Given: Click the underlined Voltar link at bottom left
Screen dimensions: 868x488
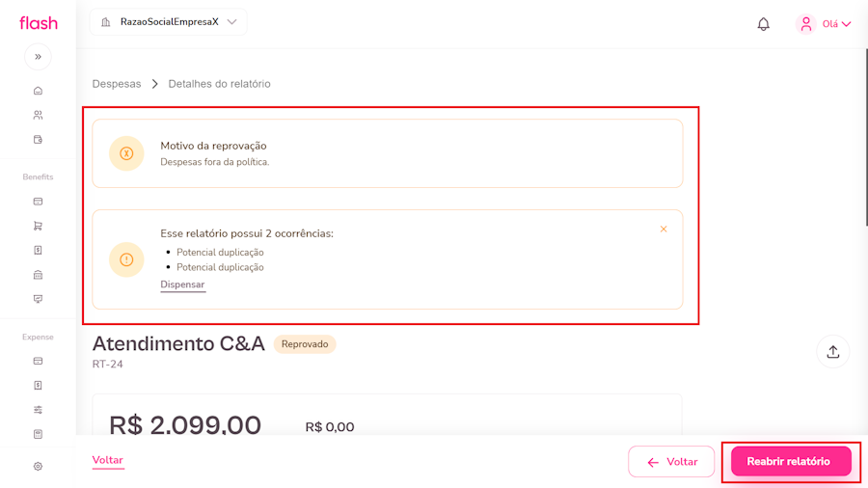Looking at the screenshot, I should click(x=108, y=460).
